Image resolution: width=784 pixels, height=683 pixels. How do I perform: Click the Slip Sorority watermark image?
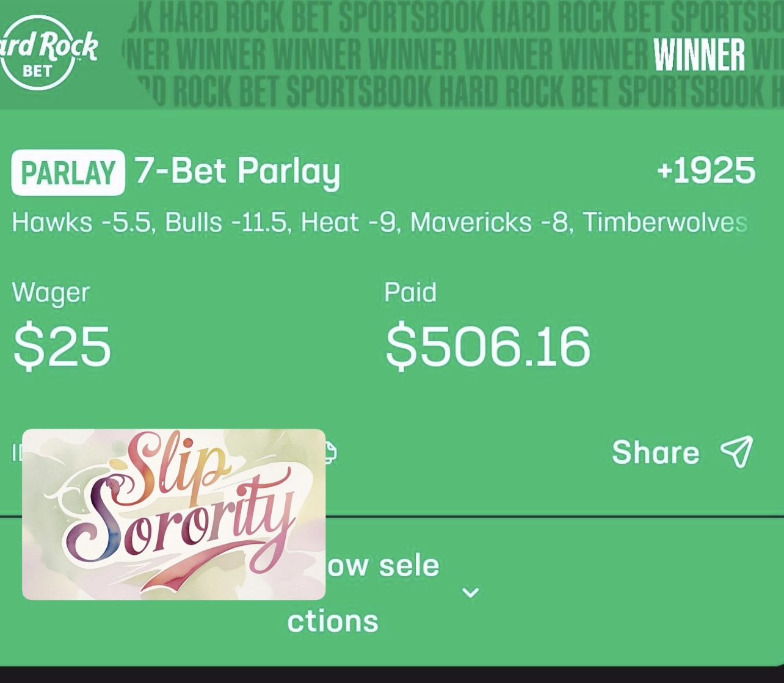pyautogui.click(x=173, y=514)
